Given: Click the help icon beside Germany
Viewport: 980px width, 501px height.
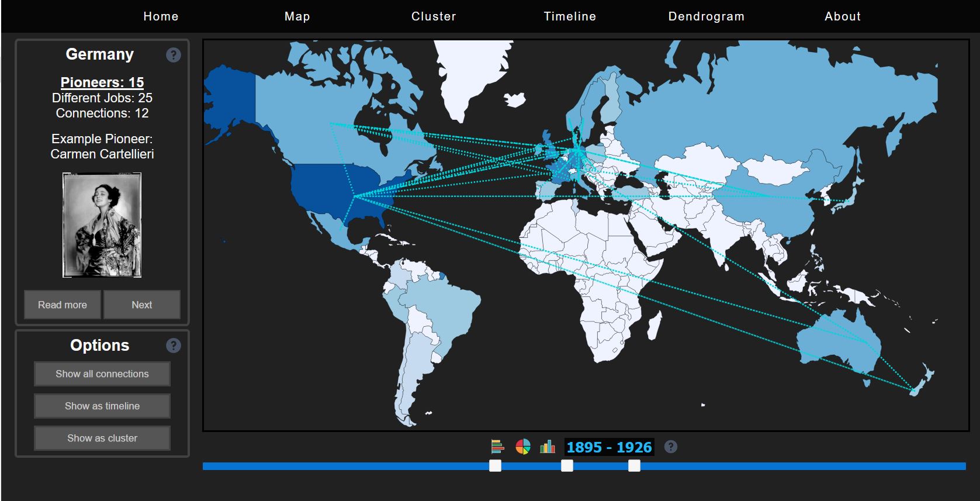Looking at the screenshot, I should tap(174, 55).
